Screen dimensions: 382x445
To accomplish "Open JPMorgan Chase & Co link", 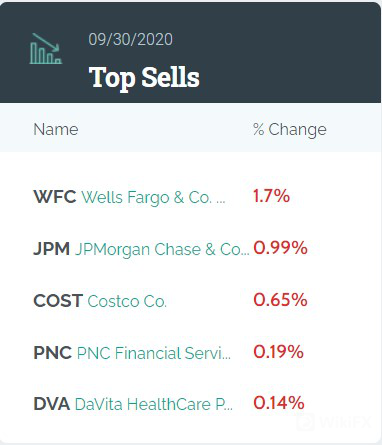I will tap(162, 250).
